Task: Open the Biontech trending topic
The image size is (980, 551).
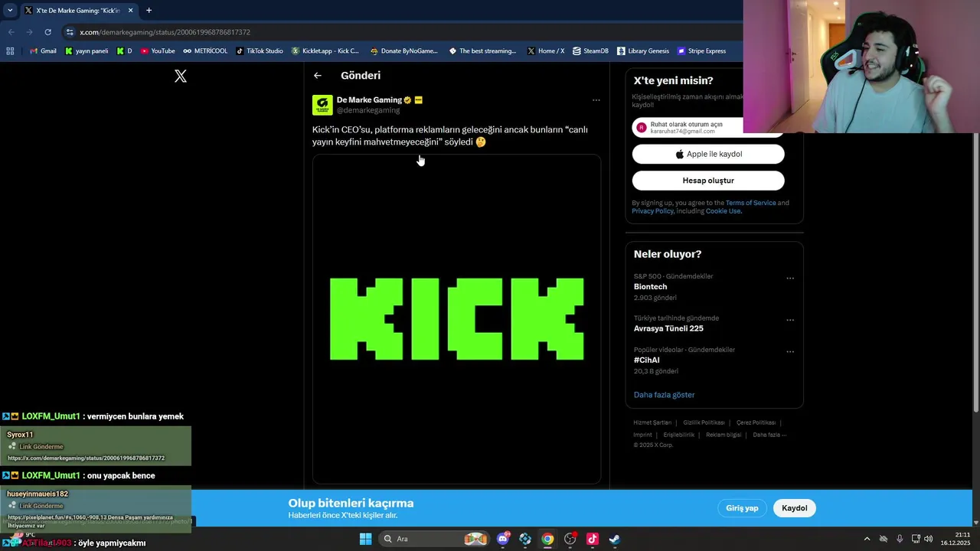Action: 650,287
